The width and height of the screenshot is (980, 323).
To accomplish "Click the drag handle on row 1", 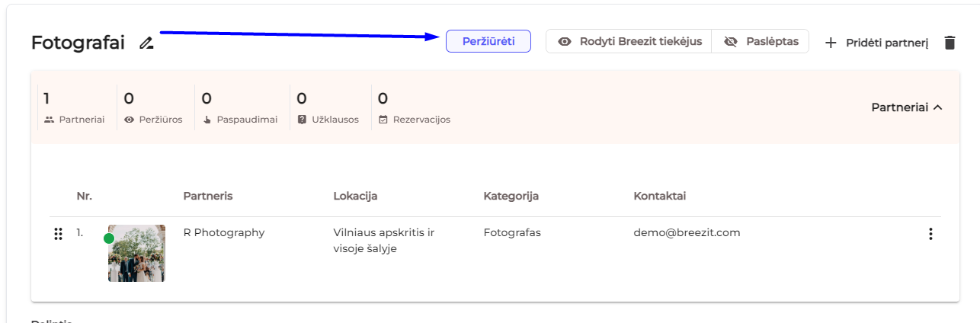I will pos(58,234).
